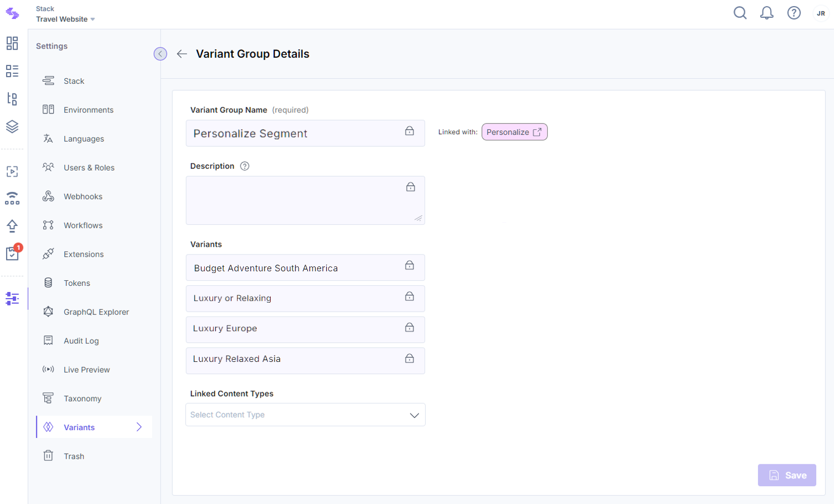Click lock icon on Luxury Europe
This screenshot has height=504, width=834.
click(x=409, y=327)
